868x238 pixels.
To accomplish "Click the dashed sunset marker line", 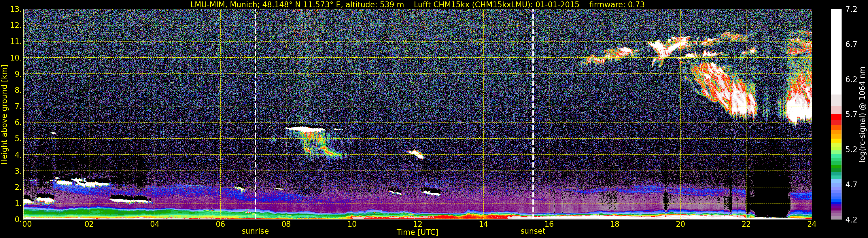I will pyautogui.click(x=533, y=114).
